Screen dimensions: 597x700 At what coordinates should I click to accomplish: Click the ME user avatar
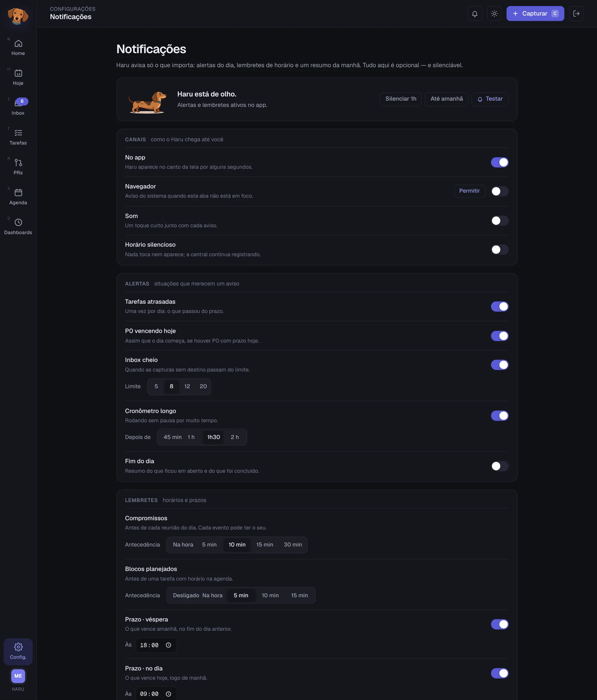pos(18,676)
